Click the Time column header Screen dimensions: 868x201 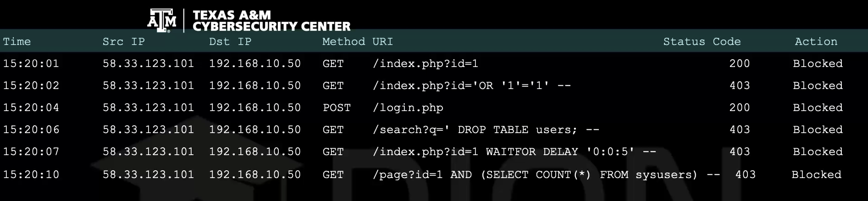tap(17, 41)
